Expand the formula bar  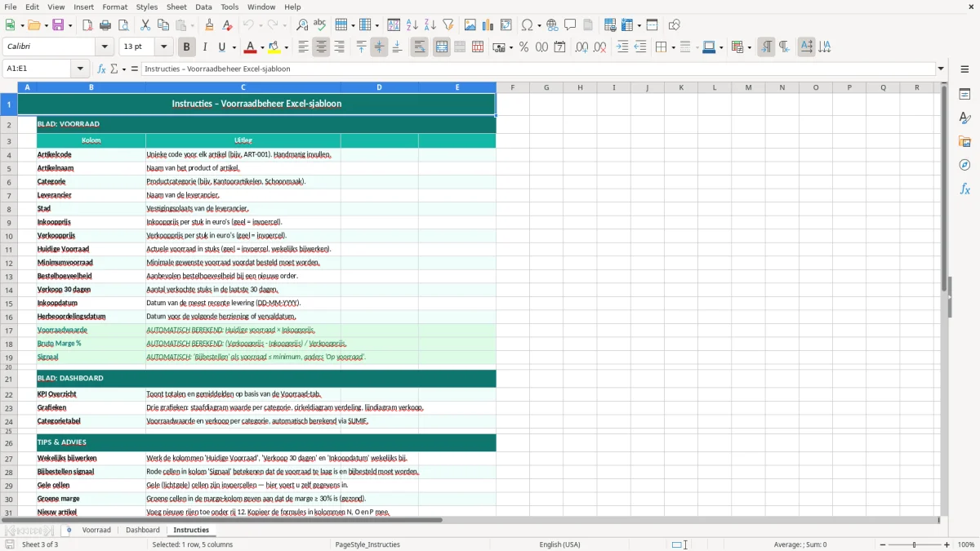click(x=941, y=69)
